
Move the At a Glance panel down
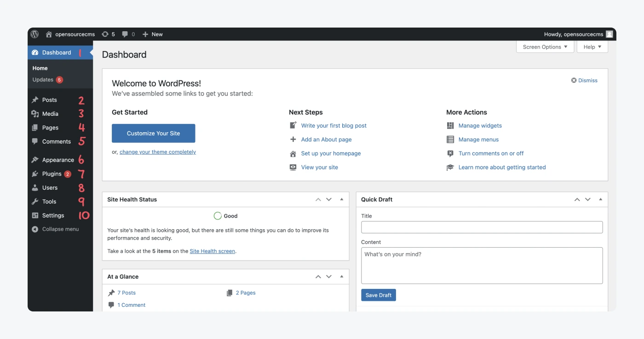(329, 277)
